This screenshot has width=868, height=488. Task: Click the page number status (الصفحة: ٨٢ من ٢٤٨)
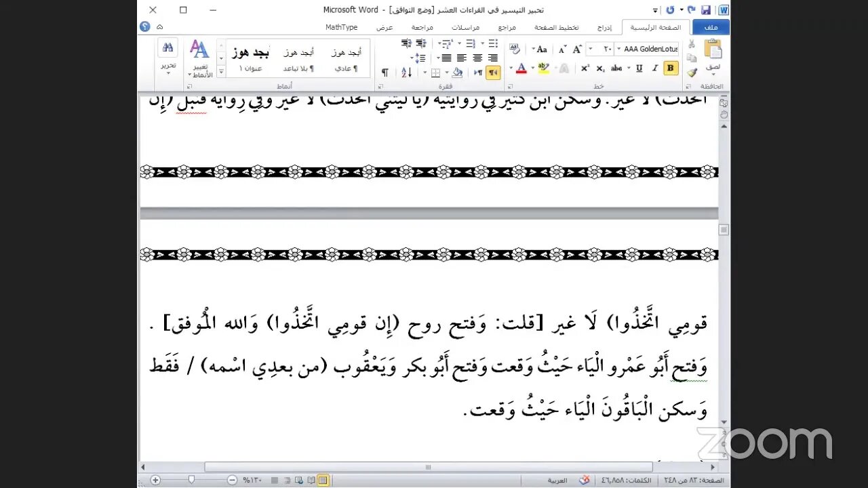(x=694, y=481)
